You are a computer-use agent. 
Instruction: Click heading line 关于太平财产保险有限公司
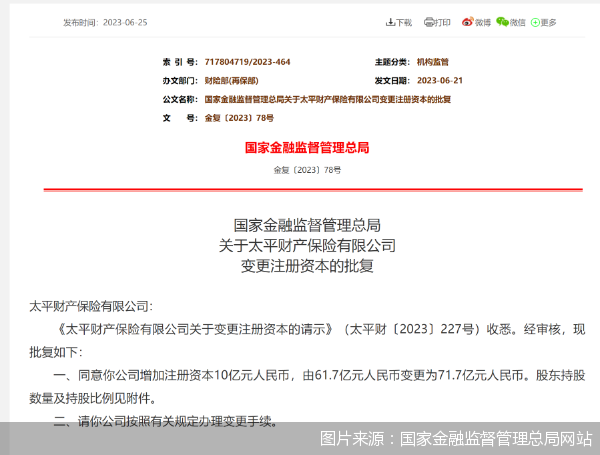[307, 245]
